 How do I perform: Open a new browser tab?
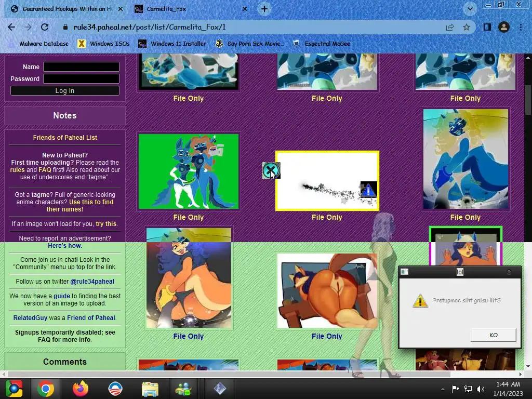pos(264,9)
